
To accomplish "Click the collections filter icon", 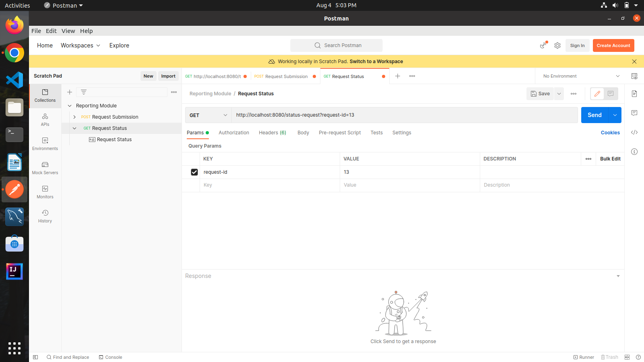I will pos(84,92).
